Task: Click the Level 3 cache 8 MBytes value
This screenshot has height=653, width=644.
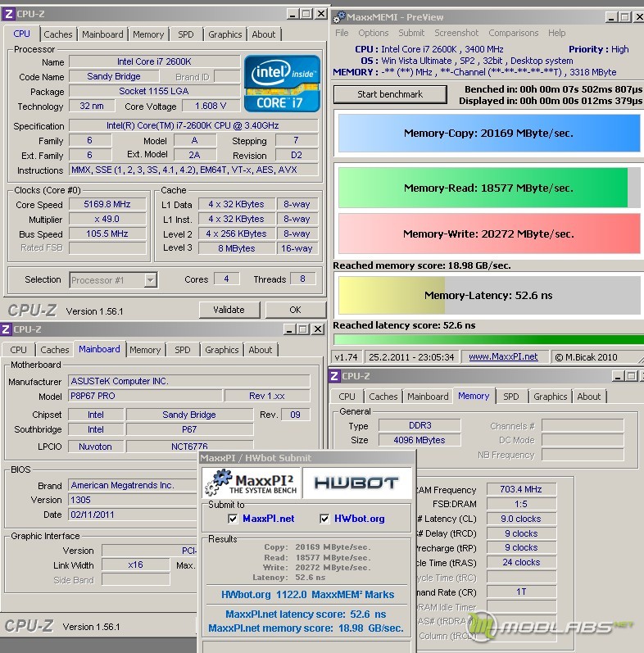Action: (237, 248)
